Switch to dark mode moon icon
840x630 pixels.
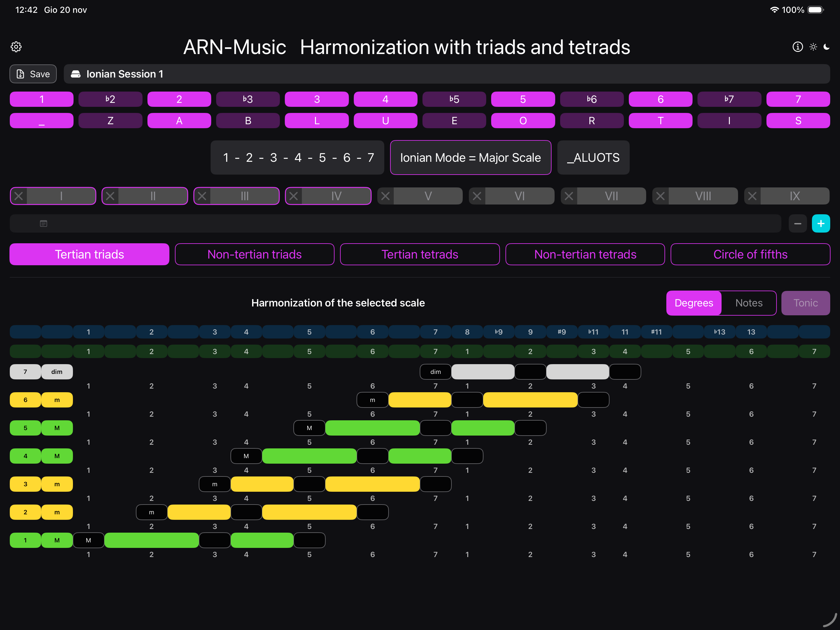point(827,47)
